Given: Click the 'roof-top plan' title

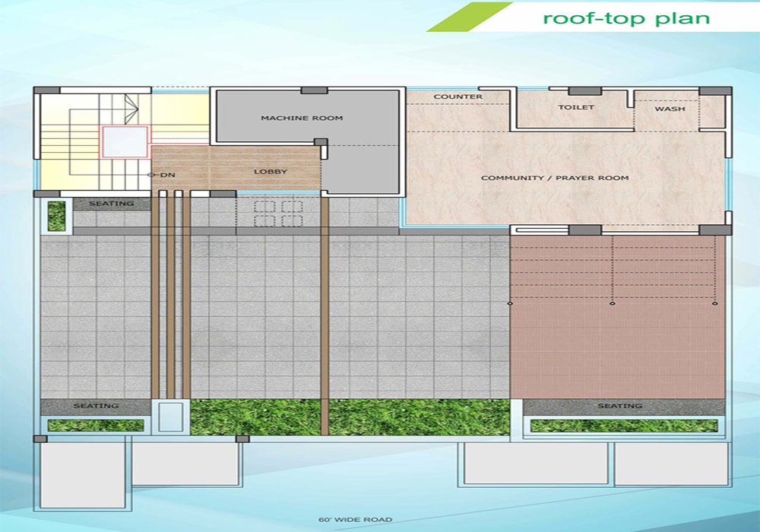Looking at the screenshot, I should pyautogui.click(x=626, y=18).
